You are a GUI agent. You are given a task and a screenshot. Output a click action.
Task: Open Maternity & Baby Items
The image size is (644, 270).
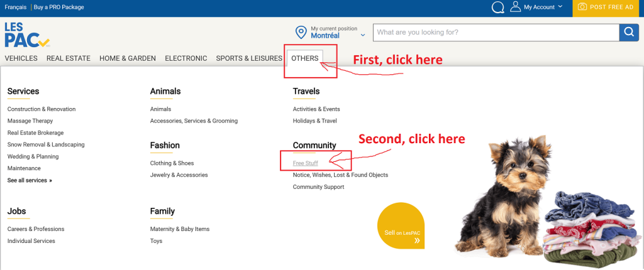[x=180, y=229]
